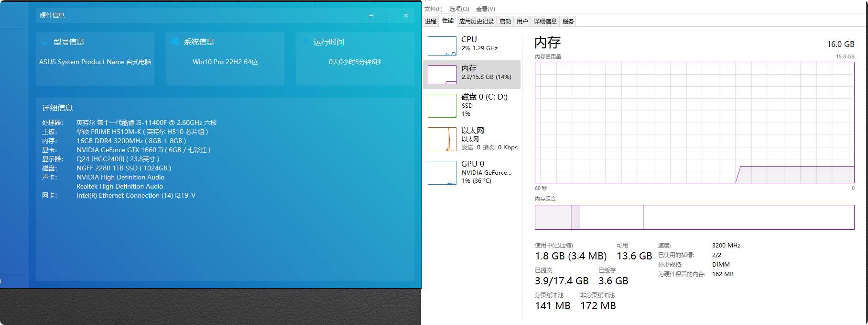Screen dimensions: 868x325
Task: Open the 选项(O) menu in Task Manager
Action: click(459, 9)
